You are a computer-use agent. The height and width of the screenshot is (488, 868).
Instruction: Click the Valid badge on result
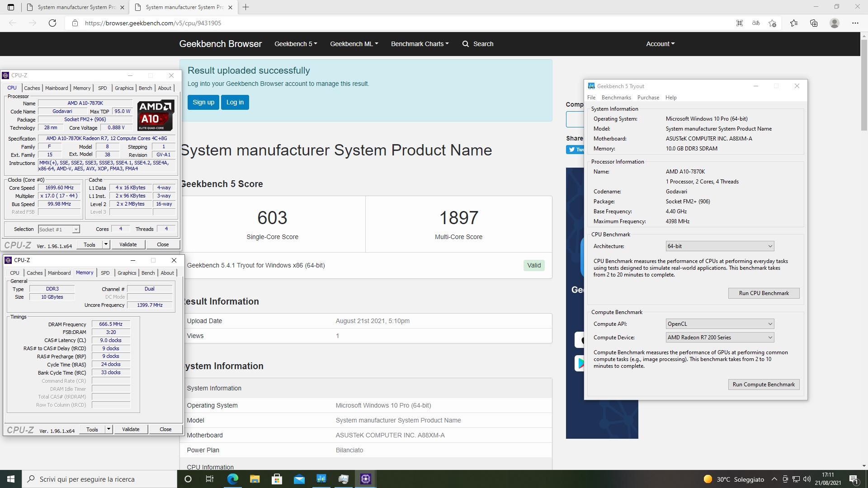pos(534,265)
